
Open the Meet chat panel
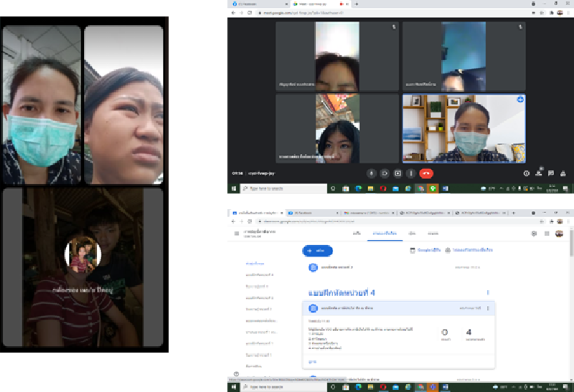(x=550, y=173)
